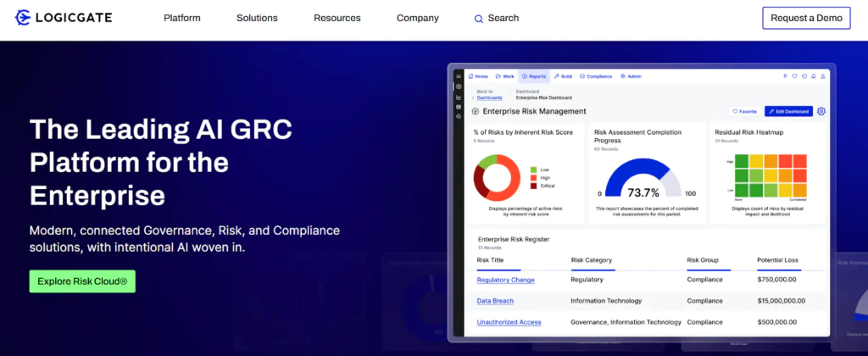Click Explore Risk Cloud button
The height and width of the screenshot is (356, 868).
tap(82, 281)
